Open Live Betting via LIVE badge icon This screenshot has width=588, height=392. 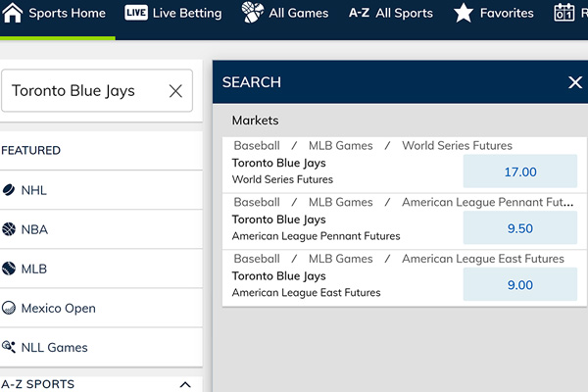(136, 13)
